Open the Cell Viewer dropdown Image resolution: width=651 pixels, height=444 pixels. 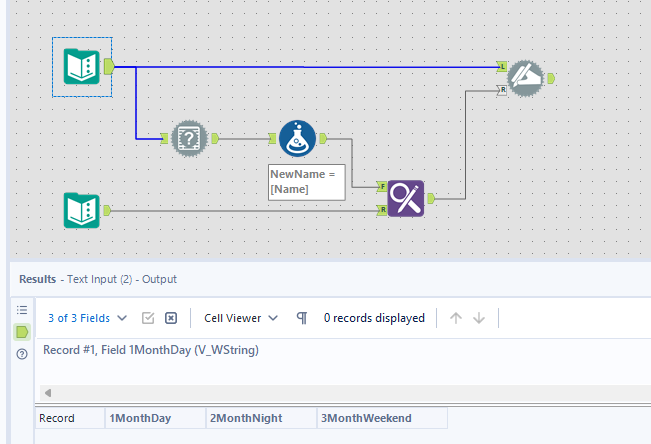pos(240,318)
